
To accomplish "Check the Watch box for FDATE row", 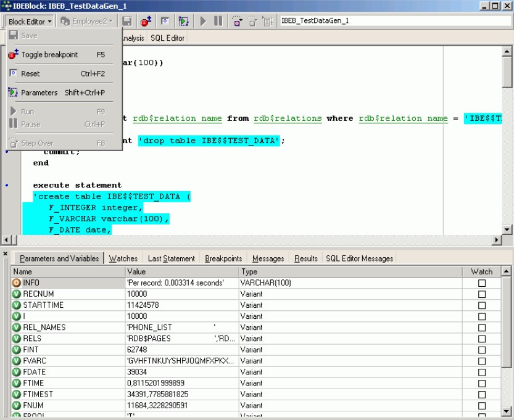I will click(482, 372).
